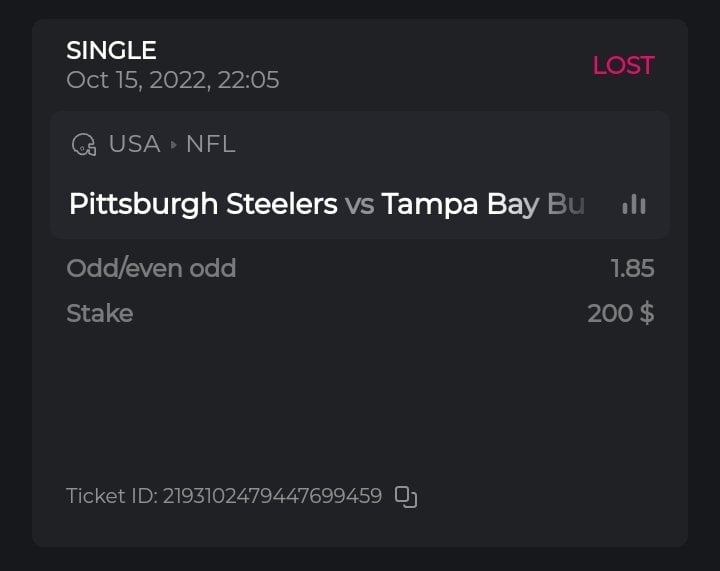Click the LOST bet status label
The height and width of the screenshot is (571, 720).
(x=623, y=65)
